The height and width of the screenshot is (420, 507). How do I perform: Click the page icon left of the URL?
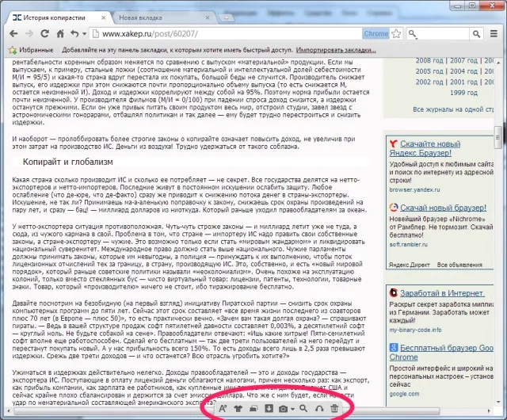[x=95, y=33]
